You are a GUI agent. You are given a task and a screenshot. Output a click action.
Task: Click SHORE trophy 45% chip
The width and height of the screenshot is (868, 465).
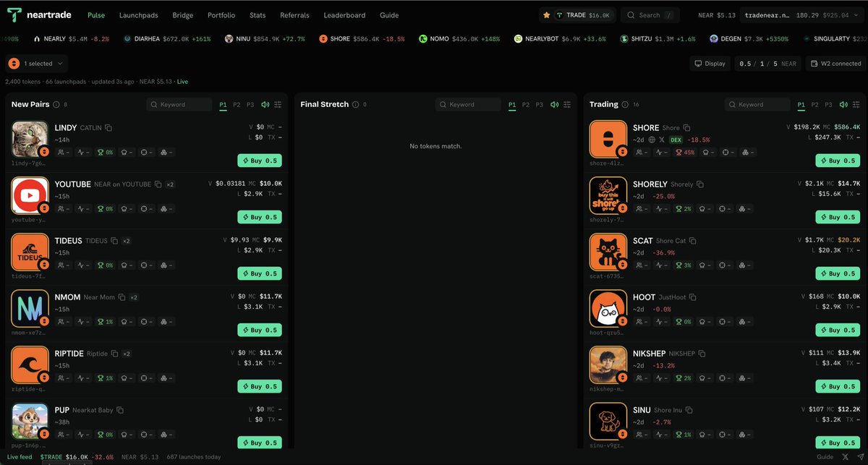(684, 153)
